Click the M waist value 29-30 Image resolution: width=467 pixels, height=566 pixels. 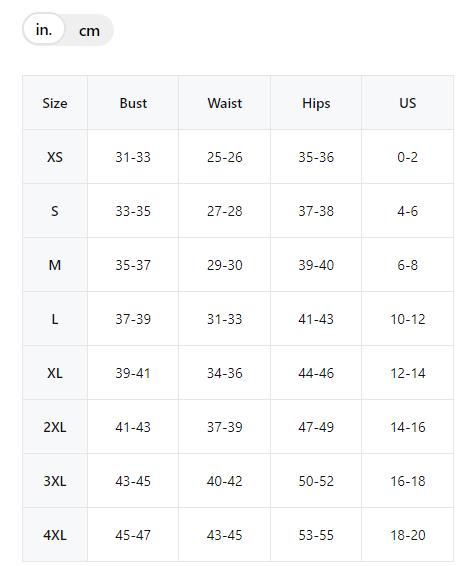(x=224, y=265)
